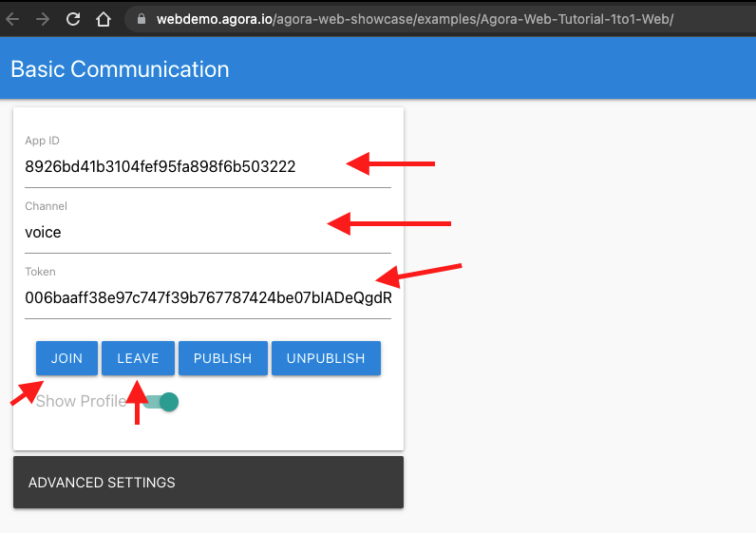The height and width of the screenshot is (533, 756).
Task: Click the browser forward arrow
Action: coord(43,19)
